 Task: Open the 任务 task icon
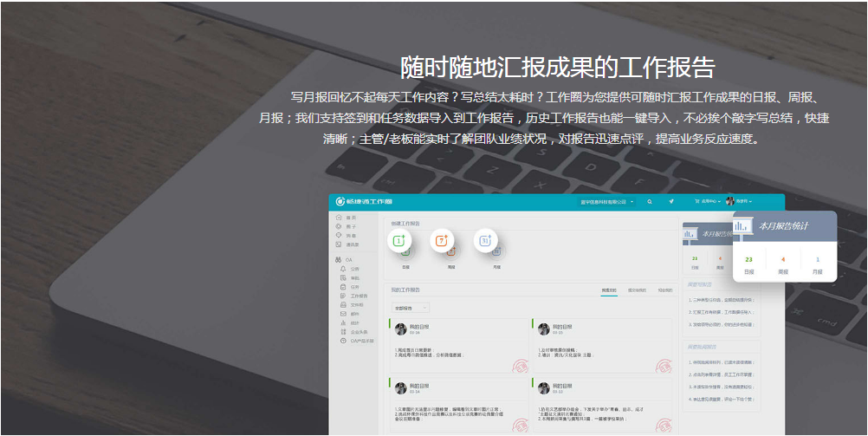coord(343,287)
